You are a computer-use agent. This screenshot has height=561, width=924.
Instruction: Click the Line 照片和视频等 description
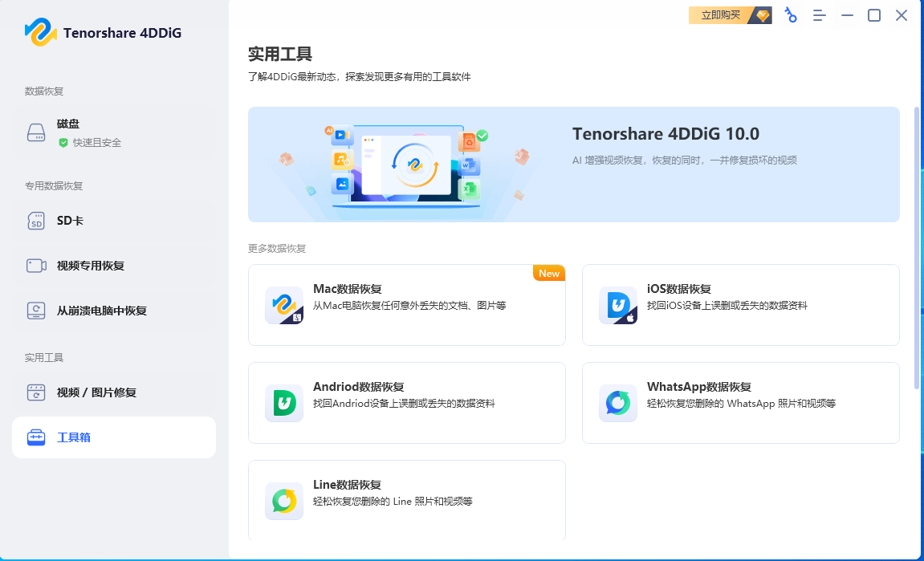393,502
